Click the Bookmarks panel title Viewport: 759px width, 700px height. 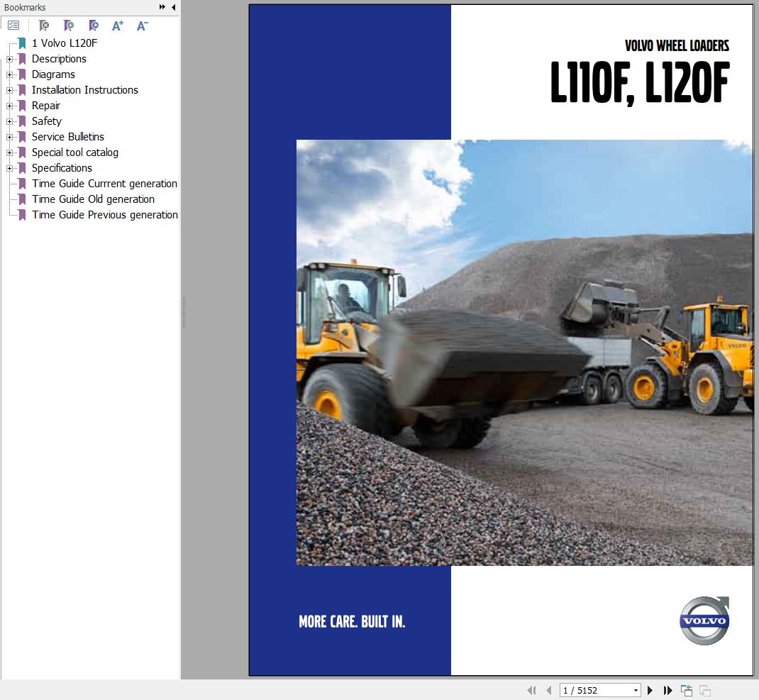[25, 7]
